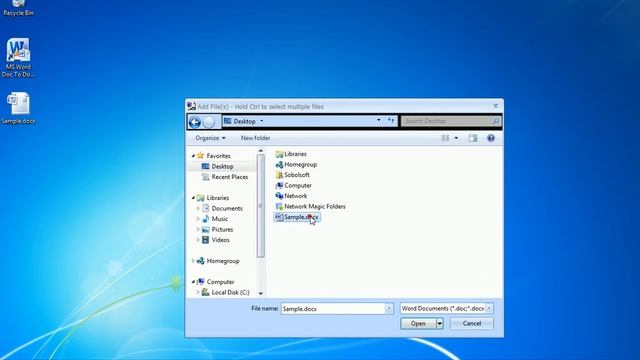
Task: Choose Desktop under Favorites
Action: point(218,167)
